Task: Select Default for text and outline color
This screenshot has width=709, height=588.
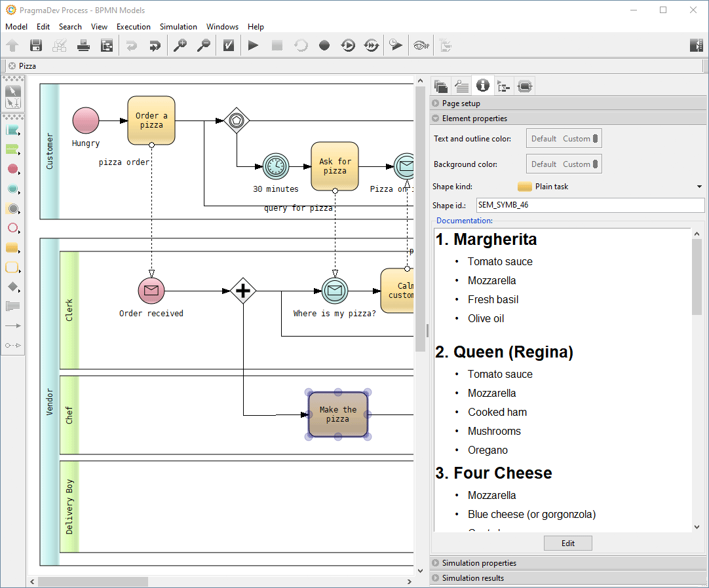Action: click(544, 139)
